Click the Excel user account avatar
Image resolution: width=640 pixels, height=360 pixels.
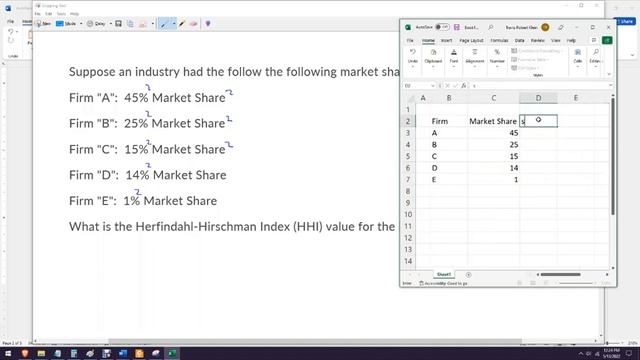pyautogui.click(x=545, y=27)
